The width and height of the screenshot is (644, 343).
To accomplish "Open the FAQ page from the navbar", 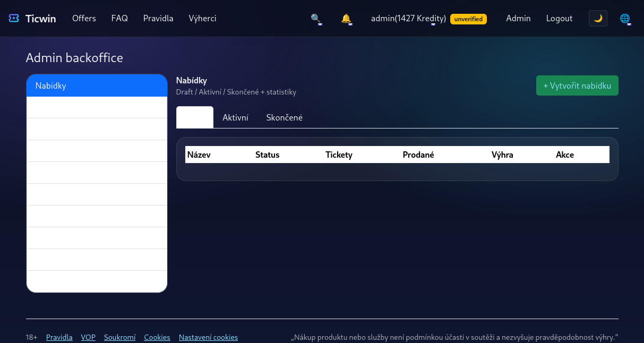I will pyautogui.click(x=119, y=19).
